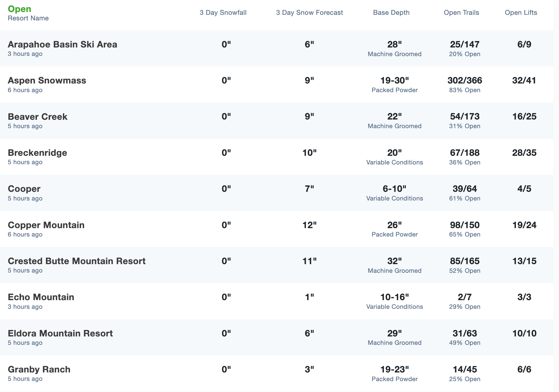Click the Echo Mountain resort name
The width and height of the screenshot is (559, 392).
tap(41, 297)
